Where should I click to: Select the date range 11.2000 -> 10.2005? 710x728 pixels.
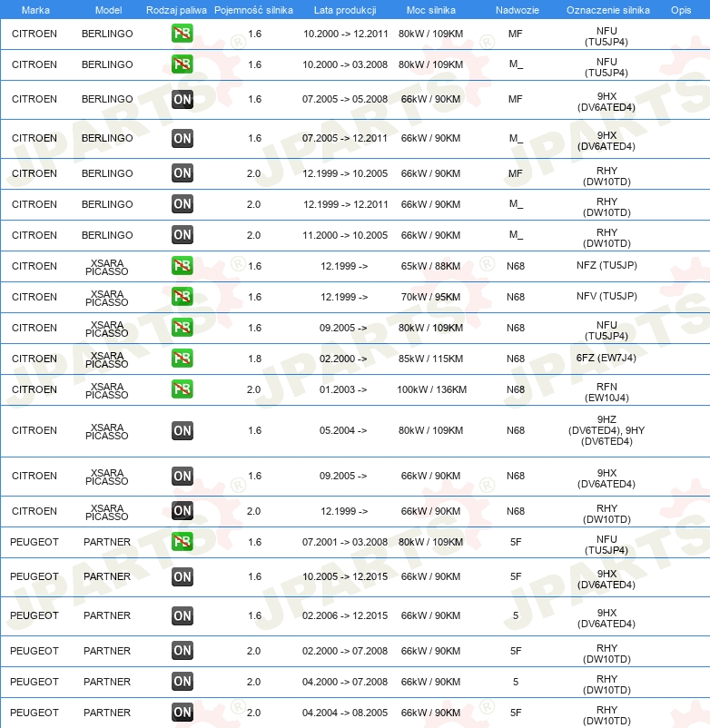pyautogui.click(x=345, y=235)
